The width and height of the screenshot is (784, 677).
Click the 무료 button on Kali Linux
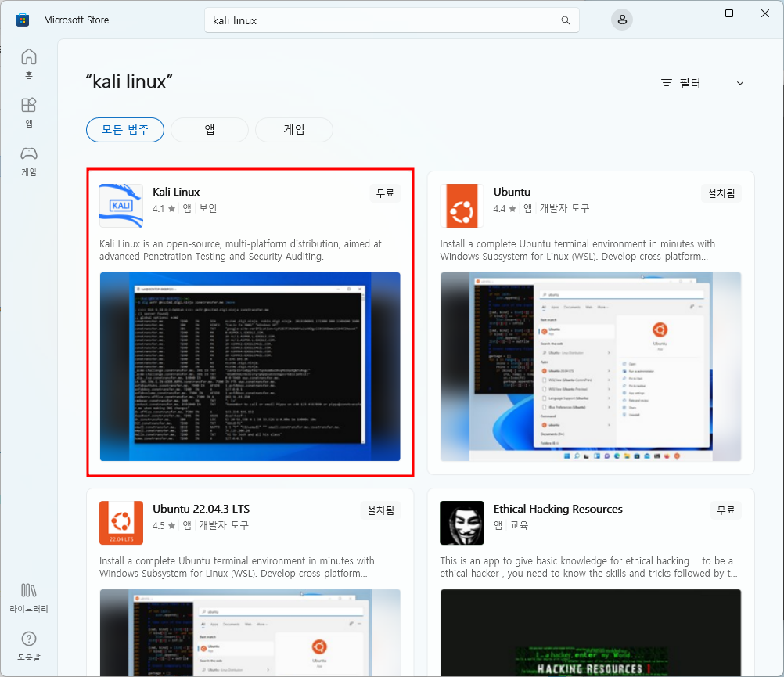click(385, 193)
